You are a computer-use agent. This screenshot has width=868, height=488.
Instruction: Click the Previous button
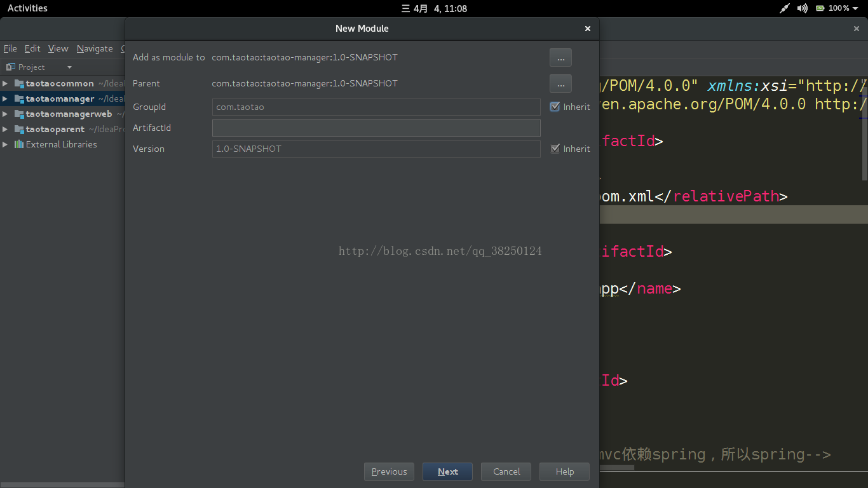pos(389,471)
